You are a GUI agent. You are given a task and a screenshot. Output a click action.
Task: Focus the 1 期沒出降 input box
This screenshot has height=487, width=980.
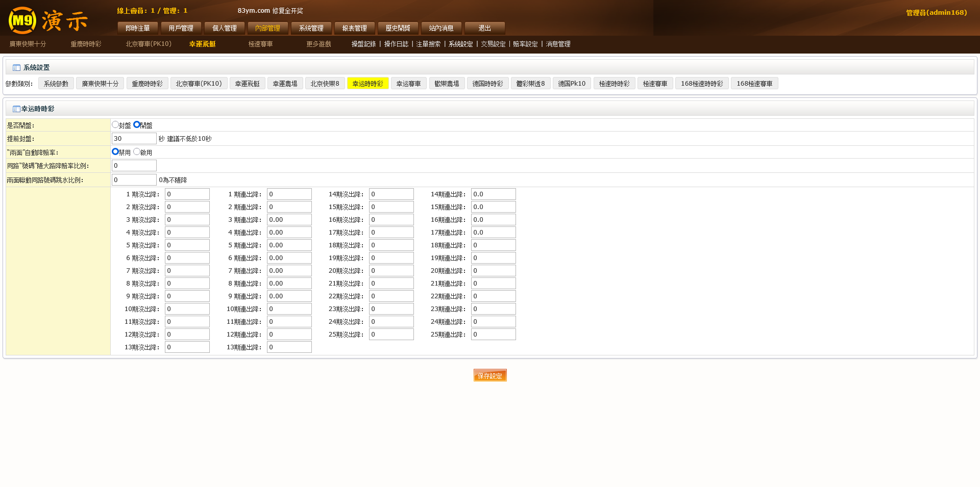pos(187,194)
